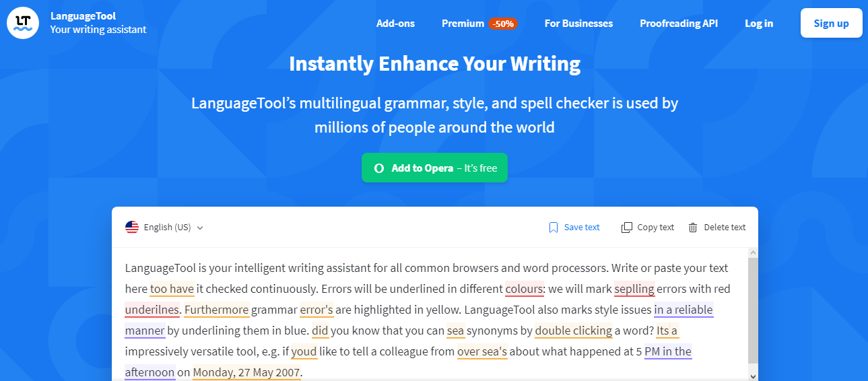Image resolution: width=868 pixels, height=381 pixels.
Task: Click the Log in link
Action: click(x=759, y=24)
